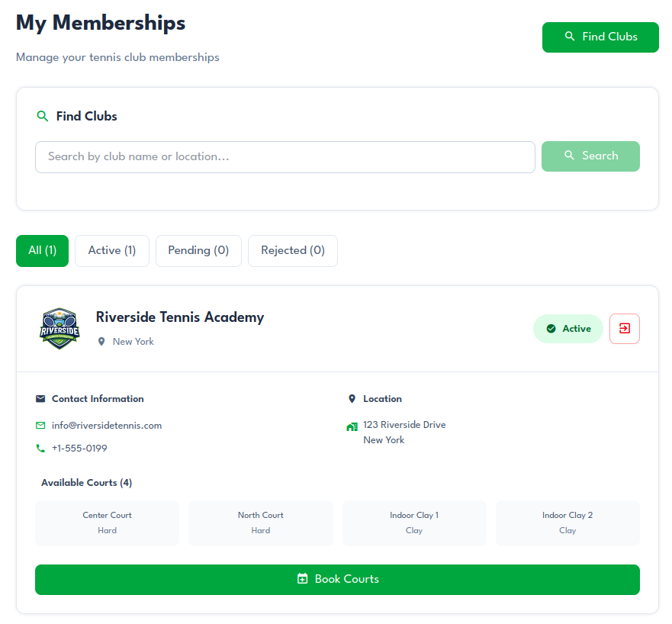Click the email envelope icon beside info@riversidetennis.com
672x624 pixels.
(40, 426)
